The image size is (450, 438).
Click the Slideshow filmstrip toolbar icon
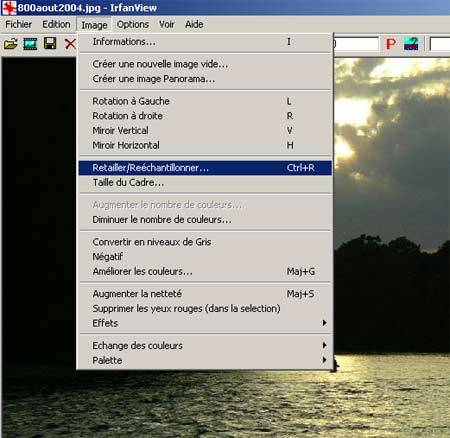coord(30,44)
